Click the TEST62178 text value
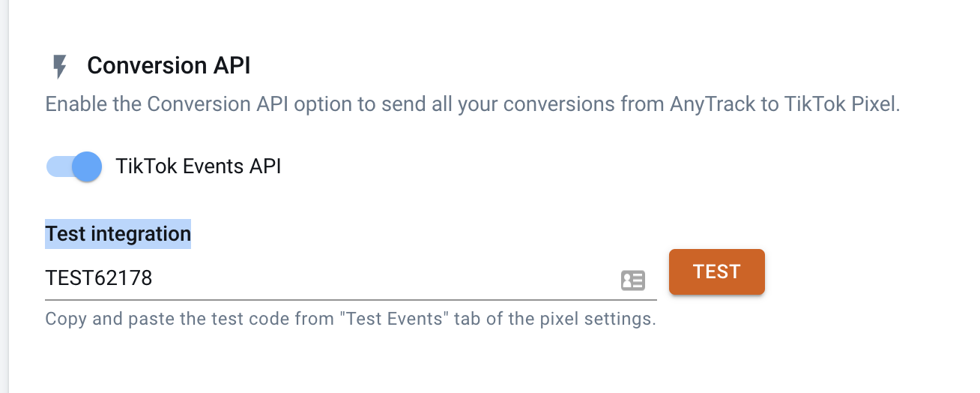This screenshot has height=393, width=980. coord(99,278)
